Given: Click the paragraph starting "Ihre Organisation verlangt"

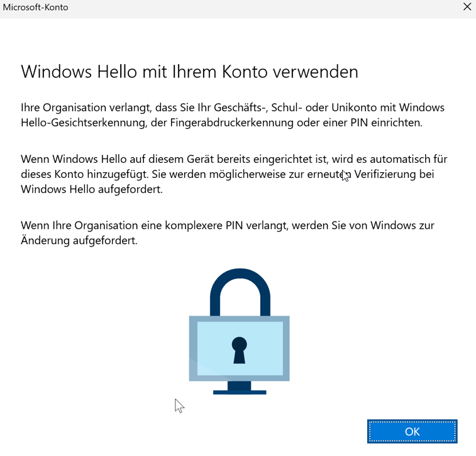Looking at the screenshot, I should (233, 115).
